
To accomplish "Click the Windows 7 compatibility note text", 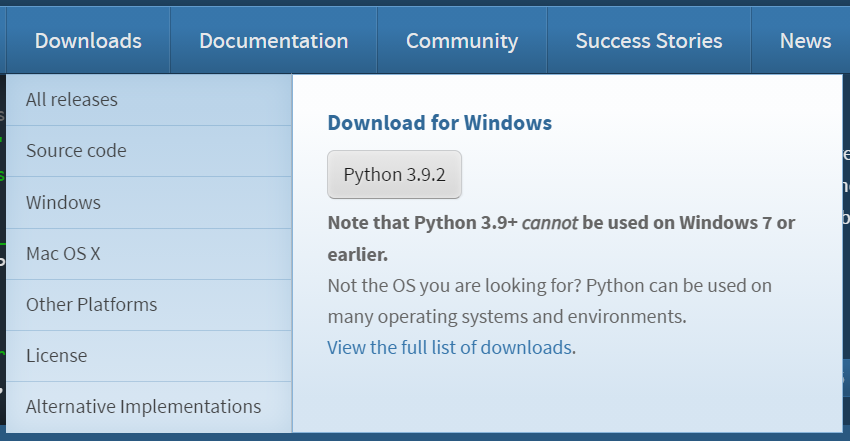I will (x=561, y=238).
